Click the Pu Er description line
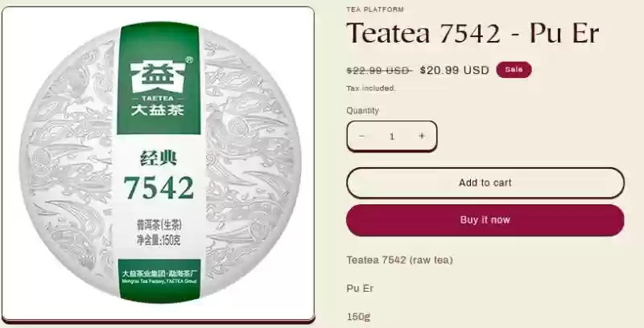The height and width of the screenshot is (328, 644). click(x=360, y=289)
